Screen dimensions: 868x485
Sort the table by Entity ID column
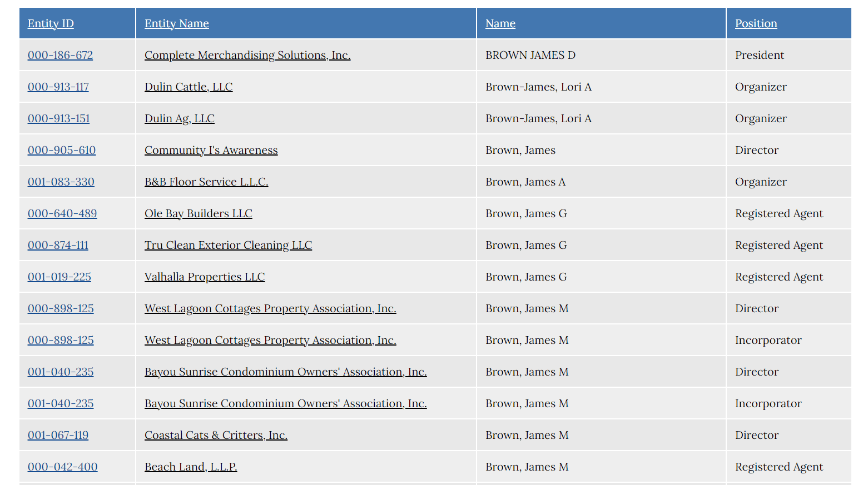coord(51,23)
